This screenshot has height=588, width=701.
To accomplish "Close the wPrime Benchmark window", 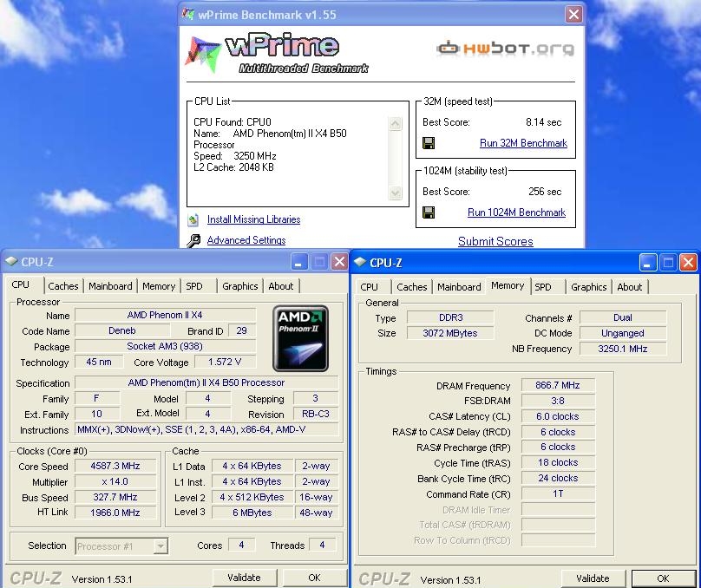I will pos(573,15).
